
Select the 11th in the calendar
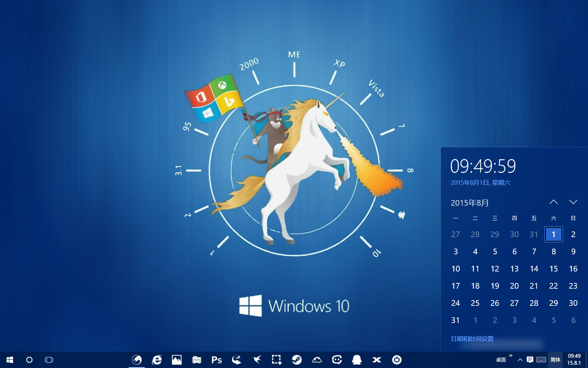click(x=475, y=269)
